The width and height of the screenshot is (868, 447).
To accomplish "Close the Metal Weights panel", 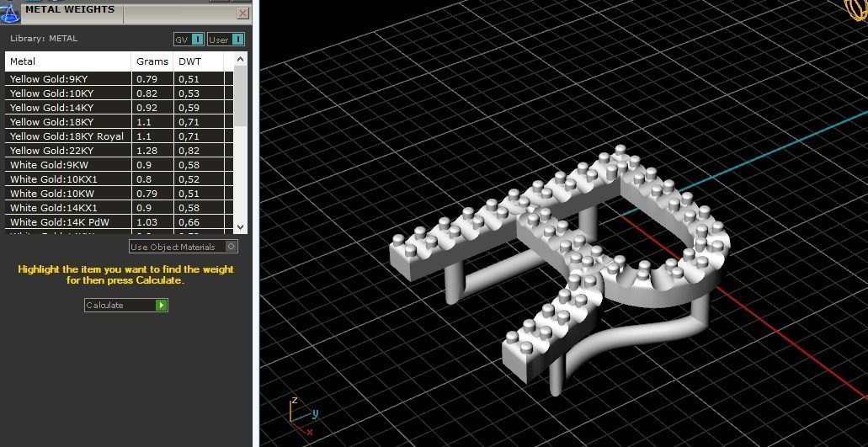I will click(243, 13).
